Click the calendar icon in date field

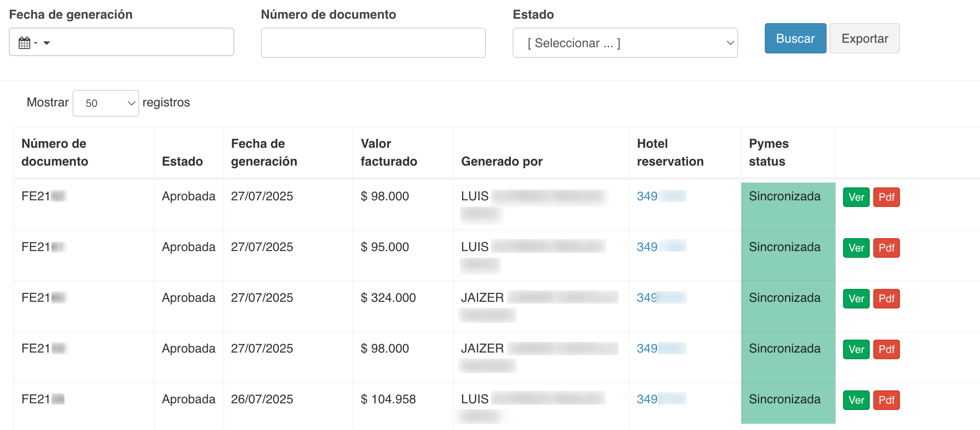tap(24, 43)
